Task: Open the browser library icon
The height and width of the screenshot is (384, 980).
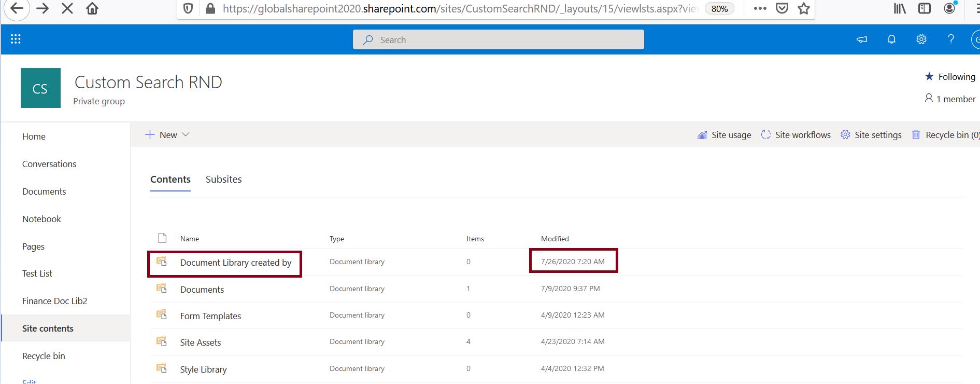Action: [900, 8]
